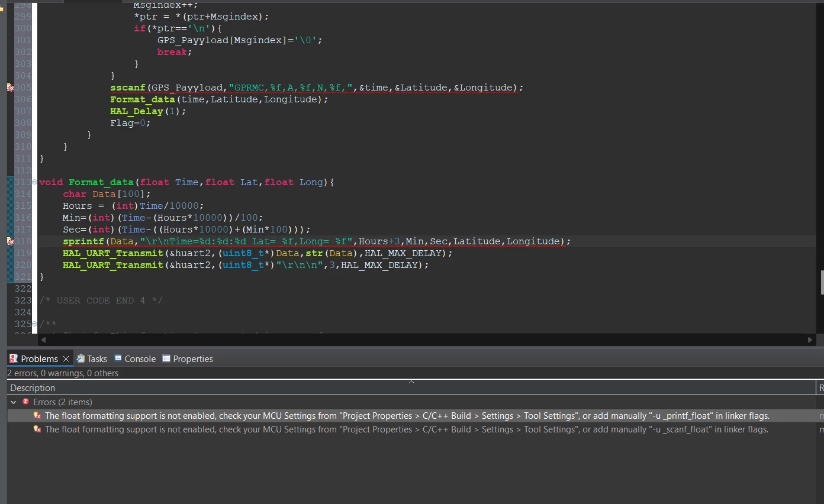This screenshot has width=824, height=504.
Task: Click the "char Data[100];" declaration
Action: pyautogui.click(x=107, y=194)
